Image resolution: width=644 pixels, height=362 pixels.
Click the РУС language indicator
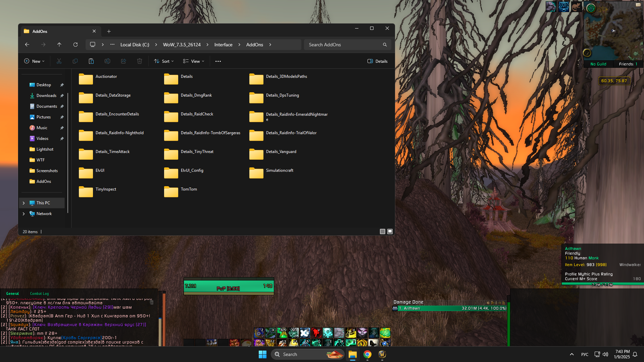click(x=585, y=354)
